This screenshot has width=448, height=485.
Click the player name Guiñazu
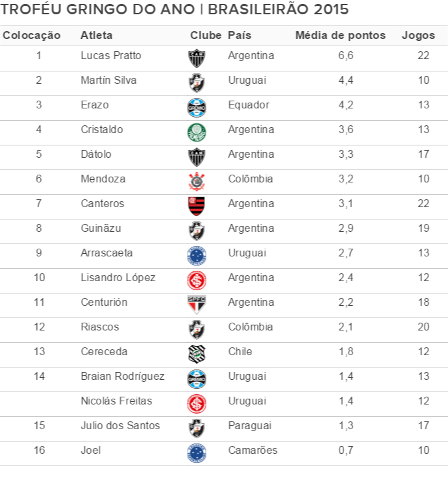click(x=101, y=229)
